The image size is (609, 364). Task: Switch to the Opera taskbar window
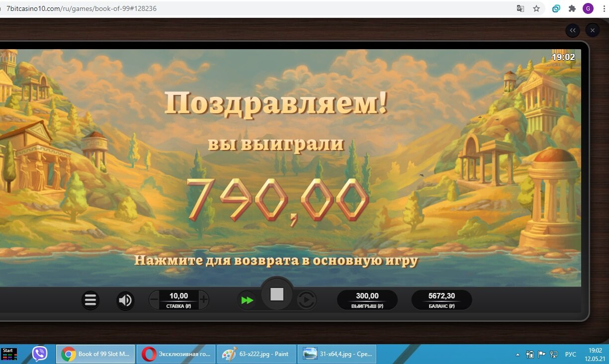coord(176,354)
